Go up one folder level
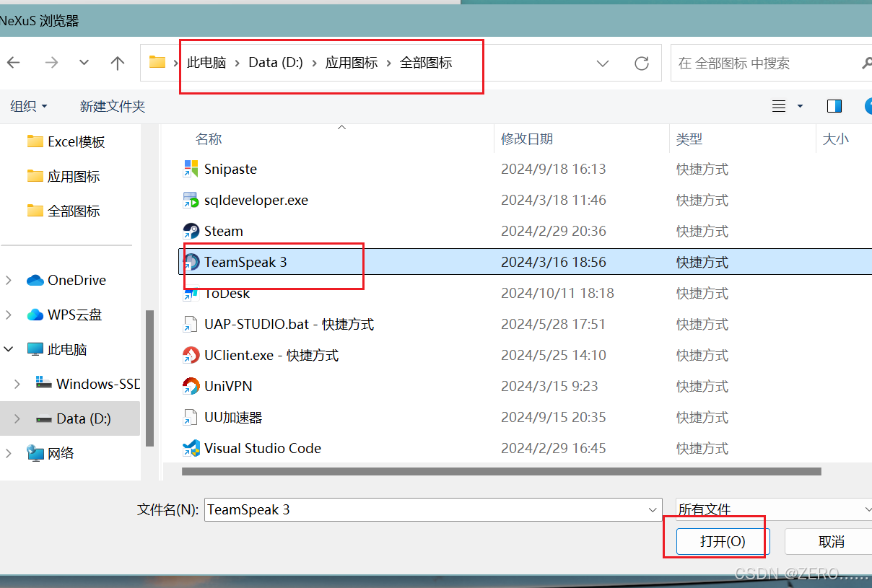Screen dimensions: 872x588 (x=118, y=63)
